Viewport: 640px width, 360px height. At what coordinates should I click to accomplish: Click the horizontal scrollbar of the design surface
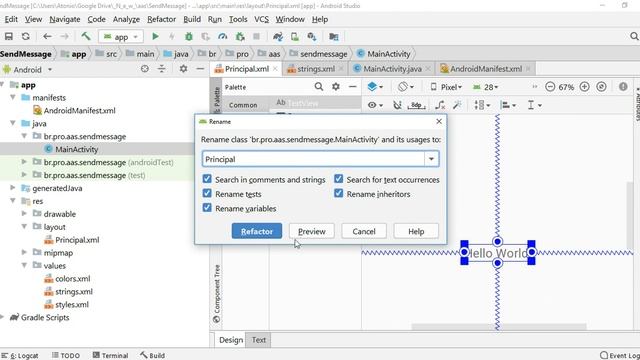[499, 327]
